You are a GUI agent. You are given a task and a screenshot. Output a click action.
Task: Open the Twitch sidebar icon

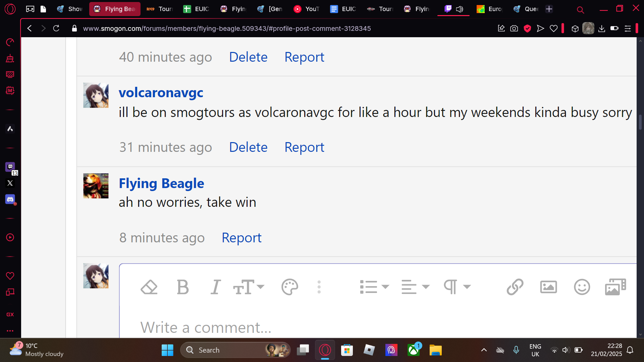(x=10, y=167)
